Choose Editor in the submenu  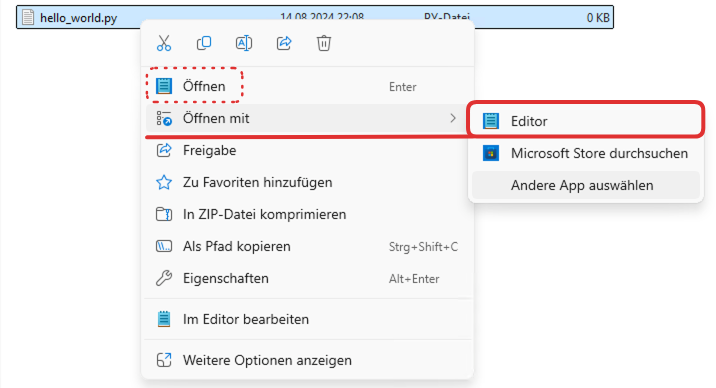coord(586,121)
